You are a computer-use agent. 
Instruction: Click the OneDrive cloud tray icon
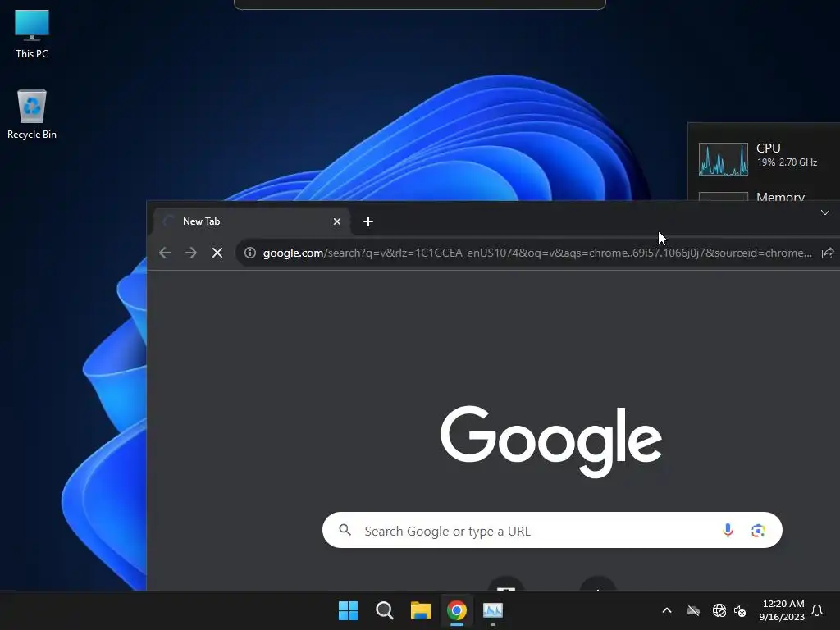693,610
